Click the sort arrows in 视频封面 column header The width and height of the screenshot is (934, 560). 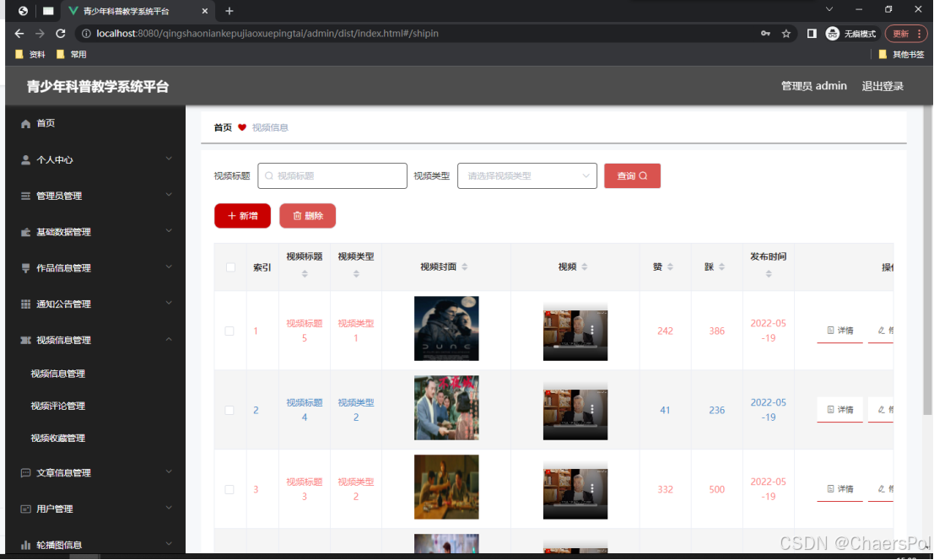click(x=465, y=267)
